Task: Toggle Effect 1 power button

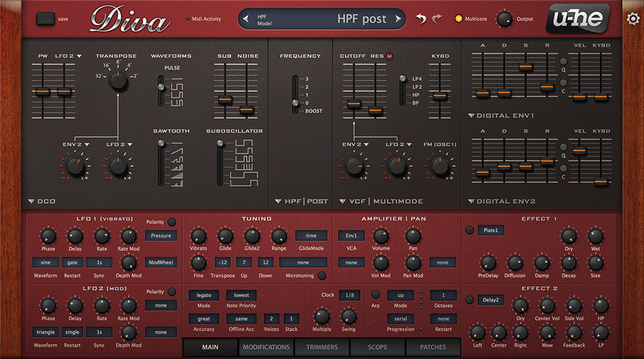Action: (x=469, y=230)
